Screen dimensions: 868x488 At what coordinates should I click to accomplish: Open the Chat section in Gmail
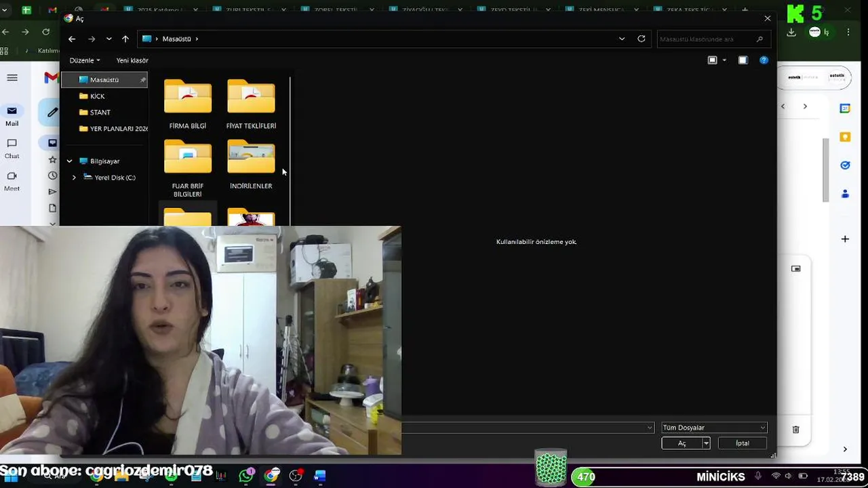click(x=12, y=148)
